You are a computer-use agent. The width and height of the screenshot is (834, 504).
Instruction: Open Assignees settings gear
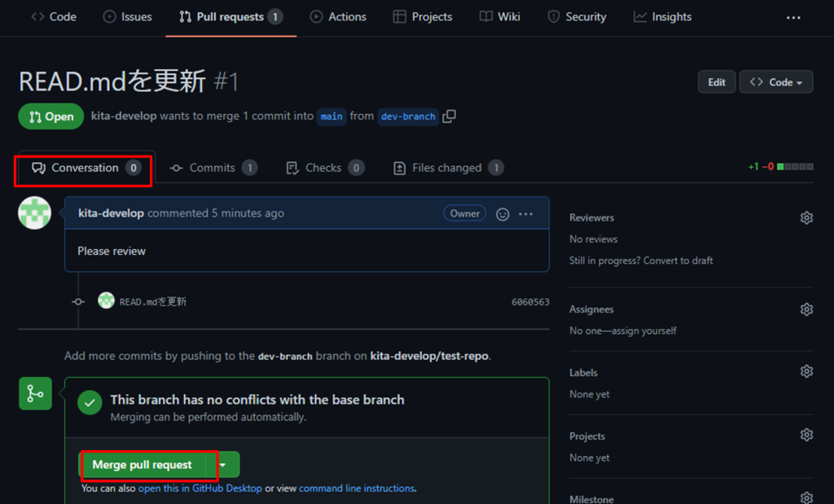[806, 309]
